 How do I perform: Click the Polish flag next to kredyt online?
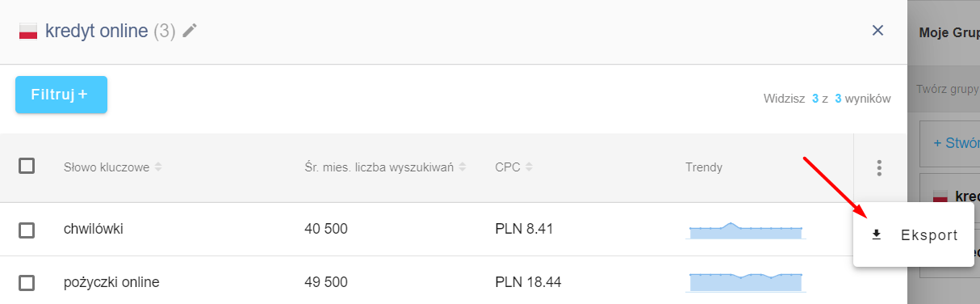[28, 32]
